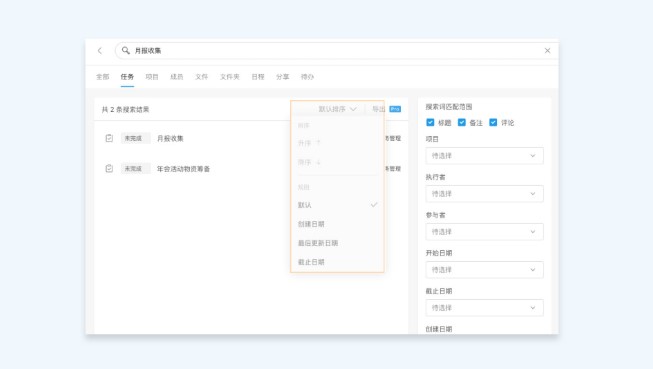
Task: Click task icon beside 年会活动物资筹备 result
Action: [x=109, y=169]
